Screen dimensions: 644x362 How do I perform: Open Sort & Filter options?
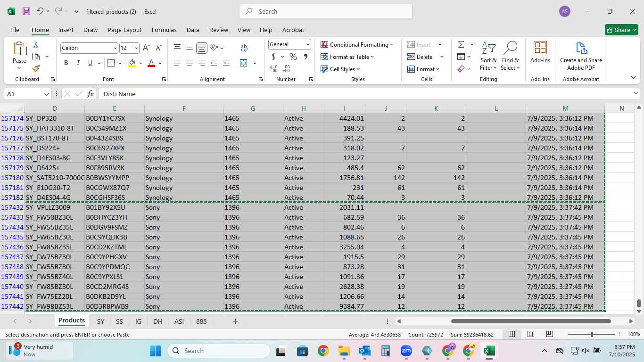[488, 57]
